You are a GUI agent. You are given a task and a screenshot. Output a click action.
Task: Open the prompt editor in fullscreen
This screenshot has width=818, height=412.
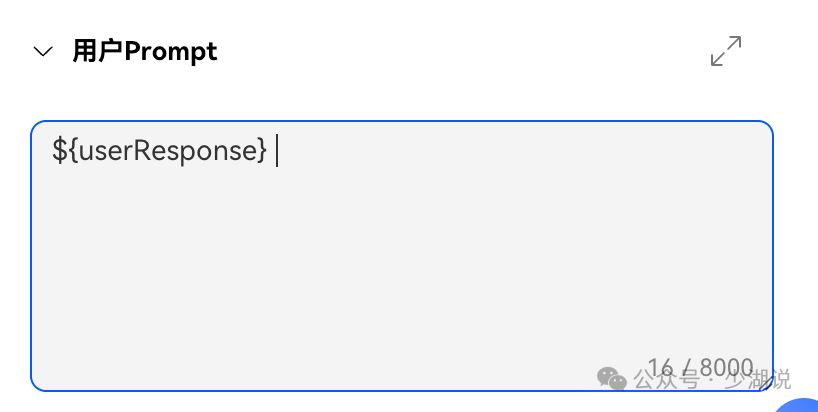[x=726, y=51]
